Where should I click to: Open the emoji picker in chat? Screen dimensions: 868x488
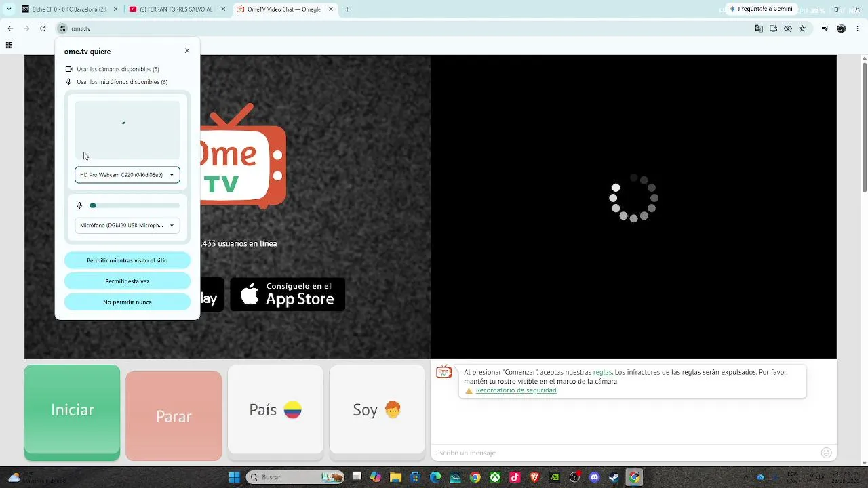pos(826,453)
